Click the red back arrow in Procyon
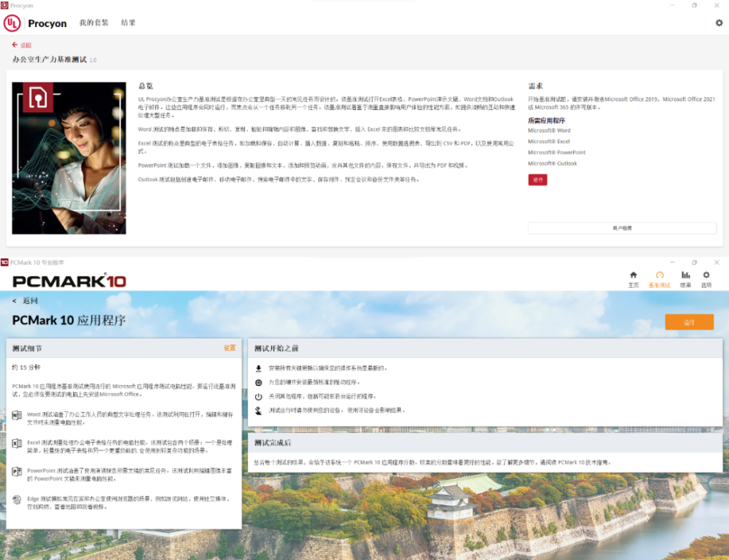Viewport: 729px width, 560px height. click(15, 44)
